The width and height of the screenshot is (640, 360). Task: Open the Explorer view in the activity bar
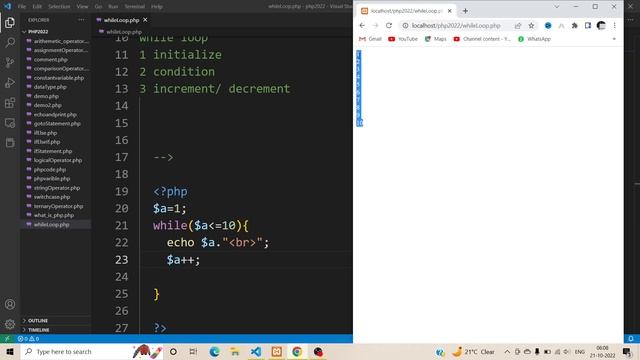(x=10, y=22)
